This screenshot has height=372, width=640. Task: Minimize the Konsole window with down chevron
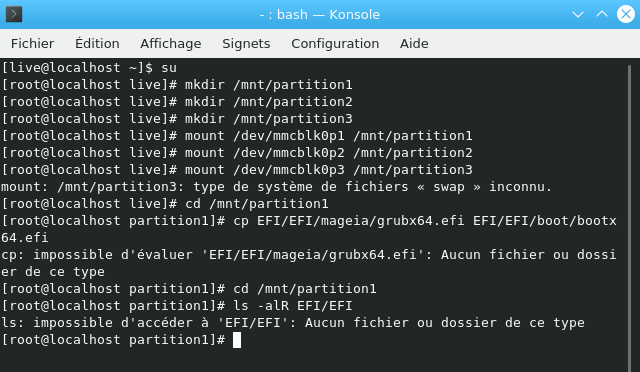coord(578,15)
